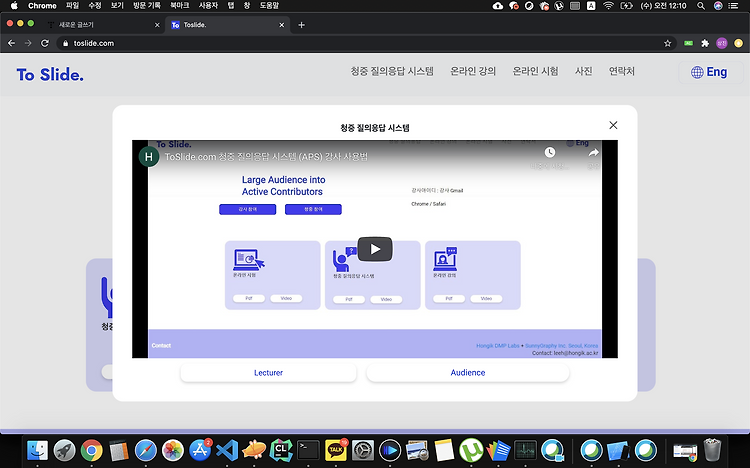
Task: Open the channel avatar H on video
Action: coord(149,156)
